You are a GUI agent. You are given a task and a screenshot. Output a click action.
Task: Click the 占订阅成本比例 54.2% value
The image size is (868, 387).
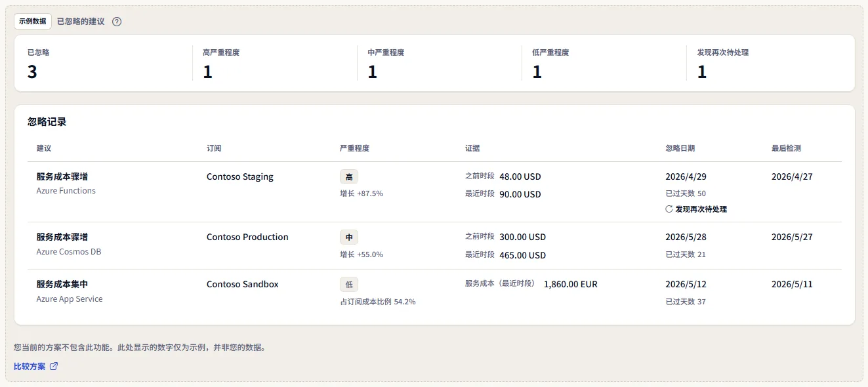point(378,302)
